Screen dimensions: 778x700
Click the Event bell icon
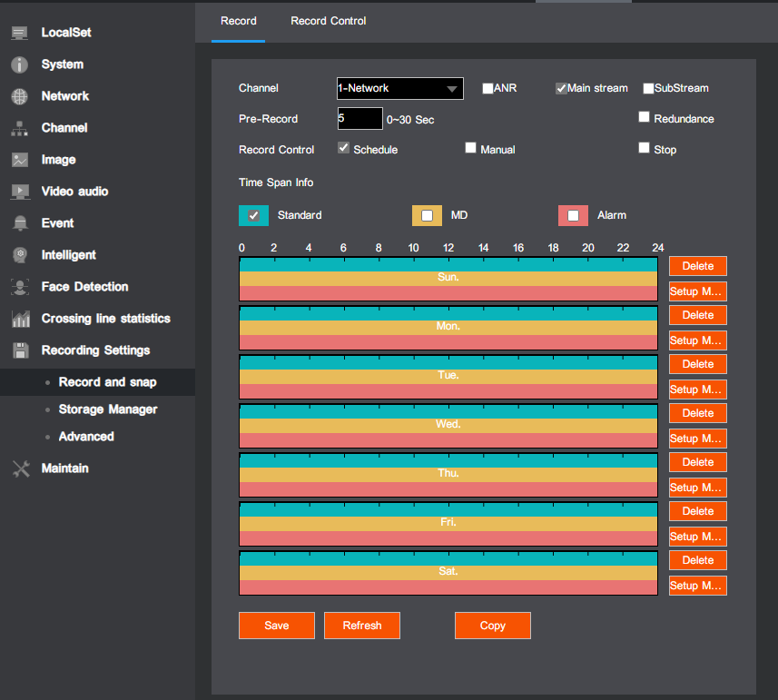coord(20,223)
